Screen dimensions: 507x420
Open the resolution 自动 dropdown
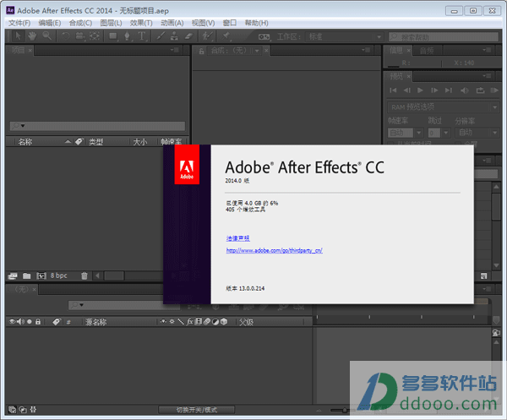[x=477, y=133]
